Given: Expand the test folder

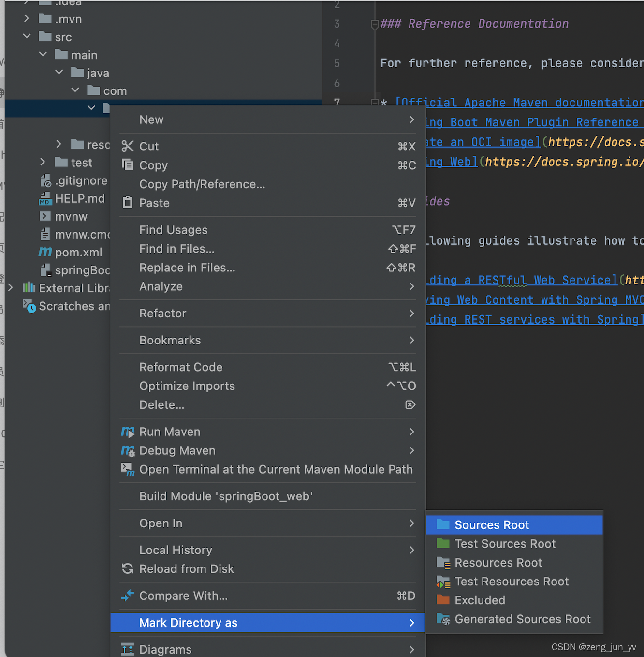Looking at the screenshot, I should pyautogui.click(x=43, y=162).
